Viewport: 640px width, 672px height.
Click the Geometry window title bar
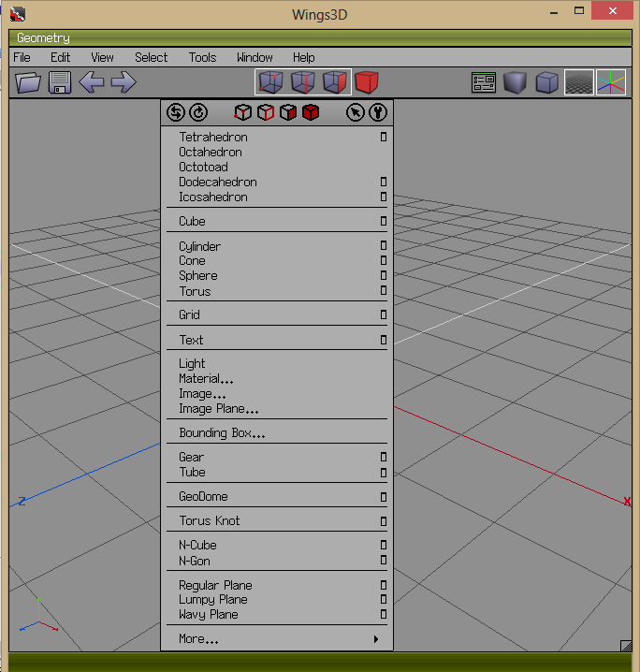coord(320,37)
